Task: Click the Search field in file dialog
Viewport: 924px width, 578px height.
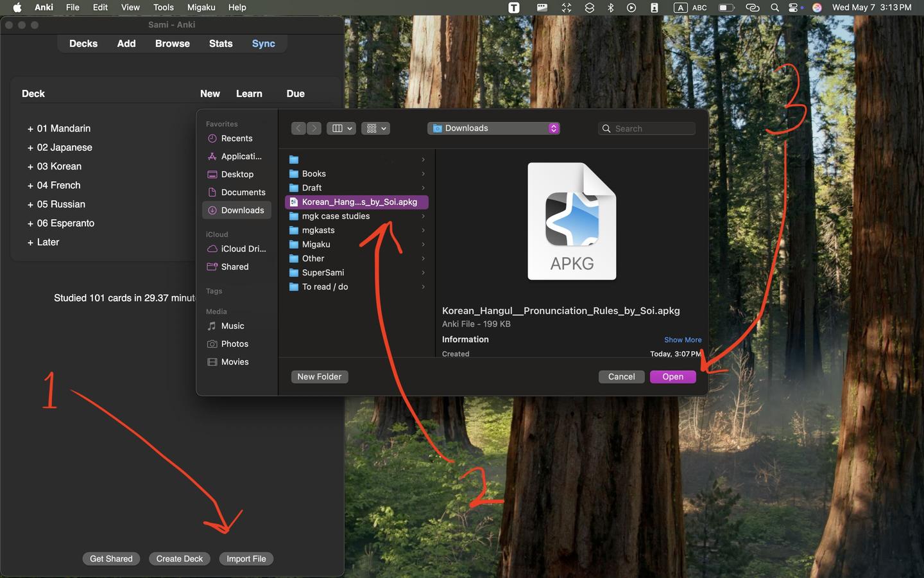Action: pyautogui.click(x=652, y=128)
